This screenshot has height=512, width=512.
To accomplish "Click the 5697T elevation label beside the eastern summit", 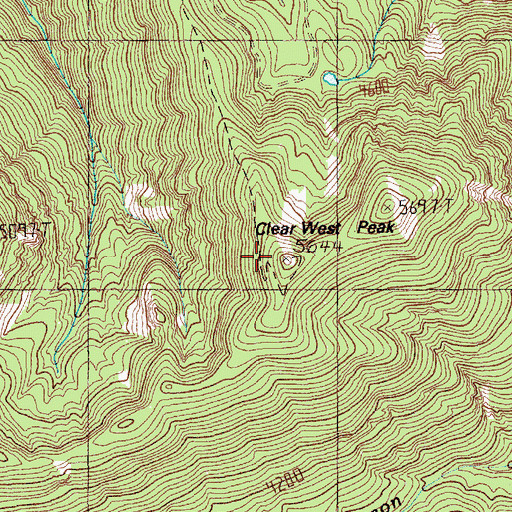I will pos(426,207).
